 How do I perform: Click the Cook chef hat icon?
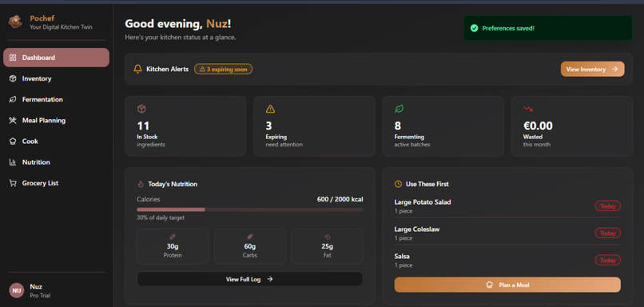tap(13, 142)
